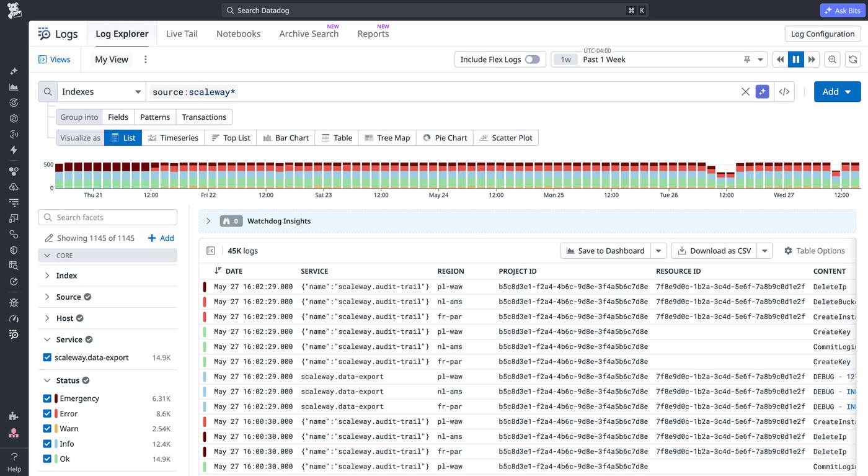Open My View more options menu
This screenshot has width=868, height=476.
tap(146, 60)
